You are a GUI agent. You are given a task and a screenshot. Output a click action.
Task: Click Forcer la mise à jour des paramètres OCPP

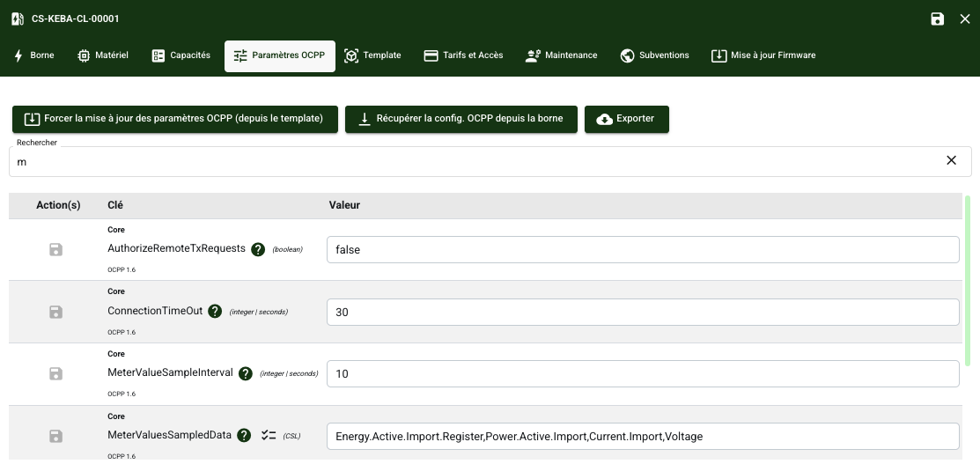(174, 119)
